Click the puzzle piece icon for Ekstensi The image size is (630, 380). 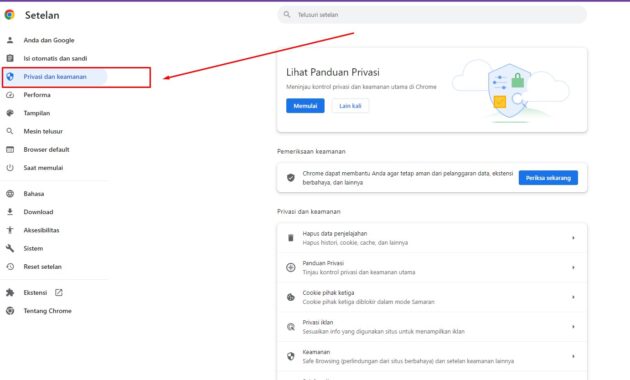10,292
